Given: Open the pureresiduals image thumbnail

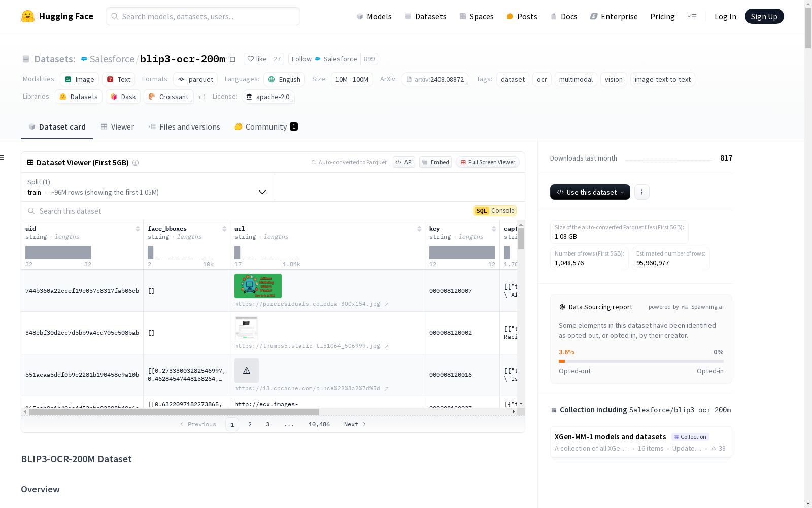Looking at the screenshot, I should click(x=258, y=286).
